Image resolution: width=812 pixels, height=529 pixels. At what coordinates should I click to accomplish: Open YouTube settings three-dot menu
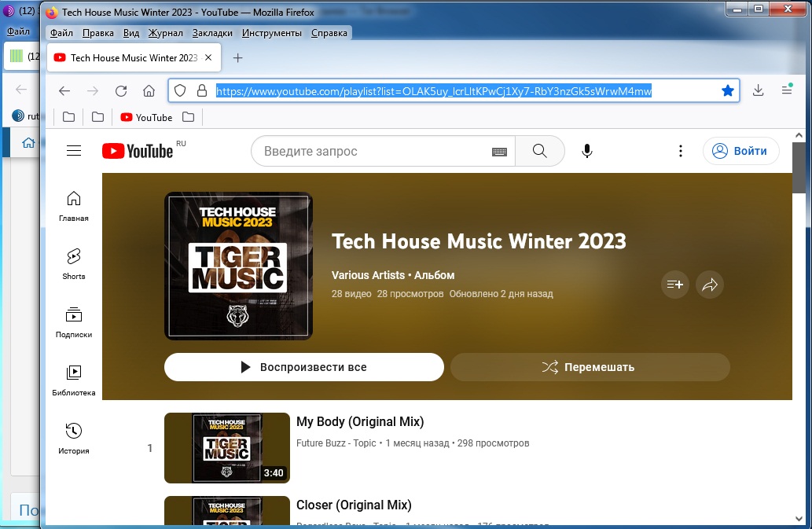681,151
